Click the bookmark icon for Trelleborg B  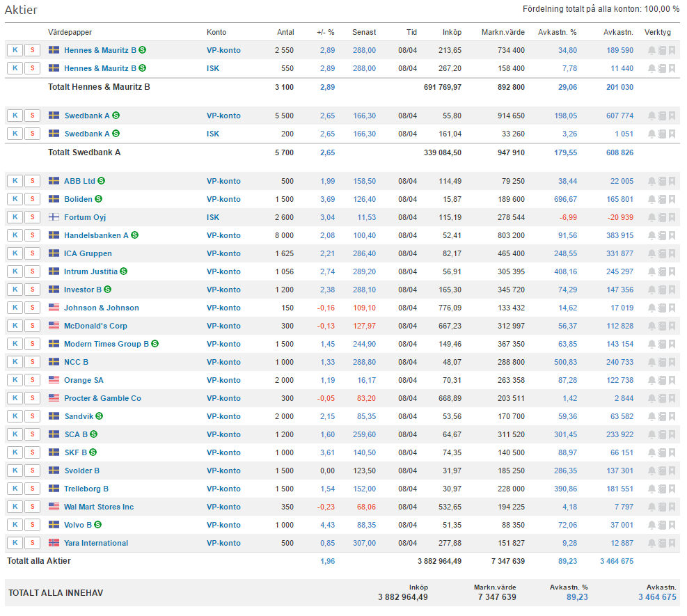(672, 489)
